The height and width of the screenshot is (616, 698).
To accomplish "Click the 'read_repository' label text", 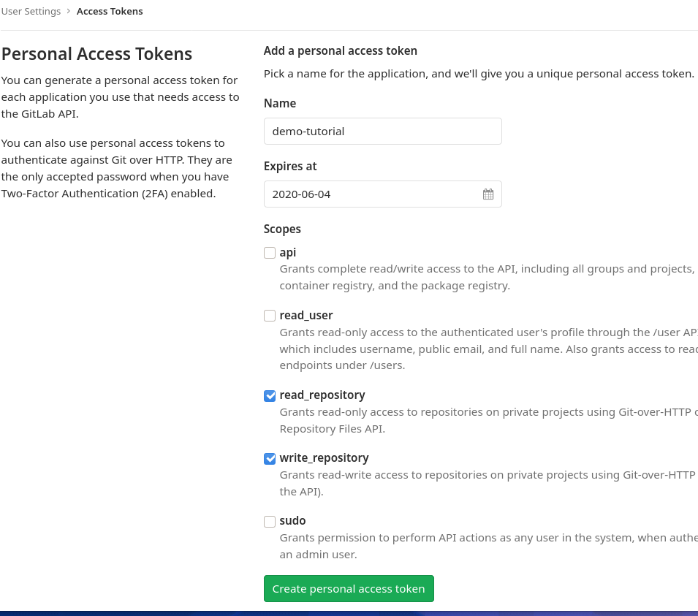I will coord(322,395).
